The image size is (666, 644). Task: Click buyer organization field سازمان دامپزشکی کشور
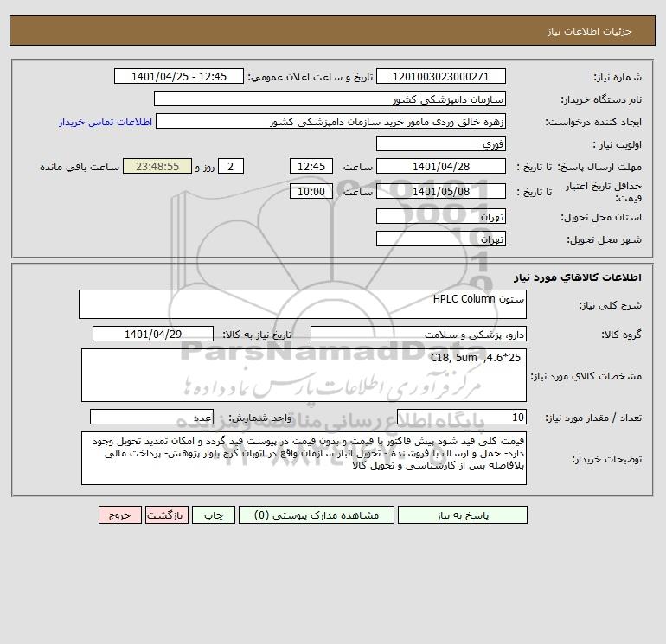(330, 99)
